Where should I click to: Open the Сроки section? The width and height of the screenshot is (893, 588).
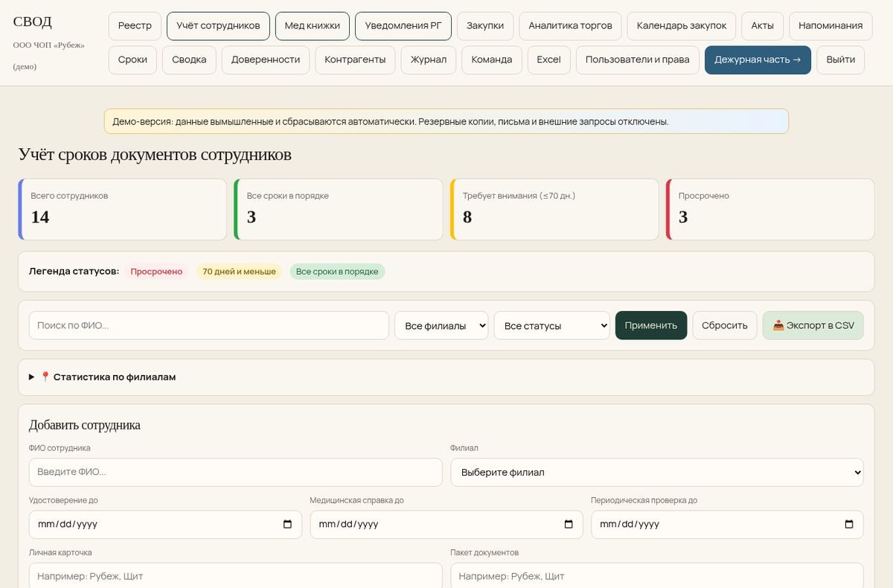coord(132,60)
